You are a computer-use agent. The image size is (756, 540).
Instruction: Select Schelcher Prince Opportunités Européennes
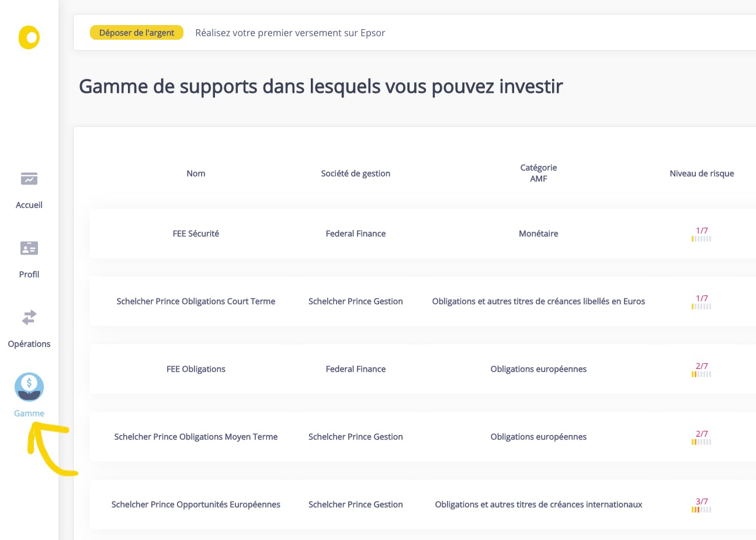tap(196, 504)
